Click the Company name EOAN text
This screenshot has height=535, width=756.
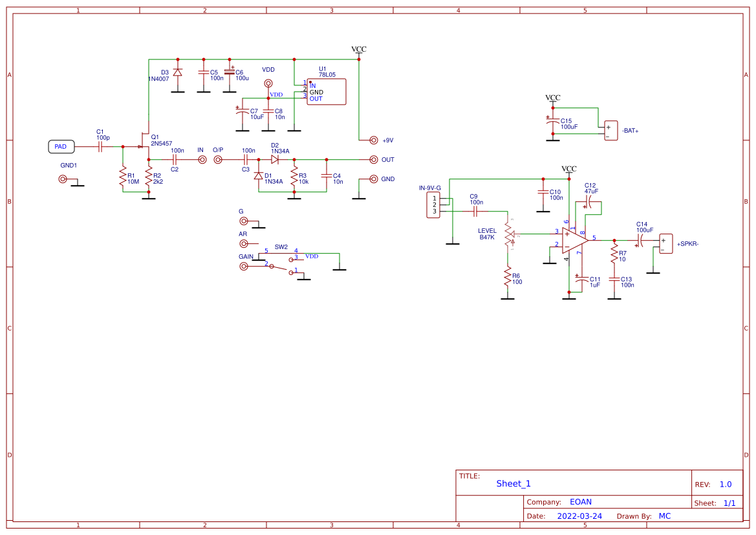(x=581, y=501)
